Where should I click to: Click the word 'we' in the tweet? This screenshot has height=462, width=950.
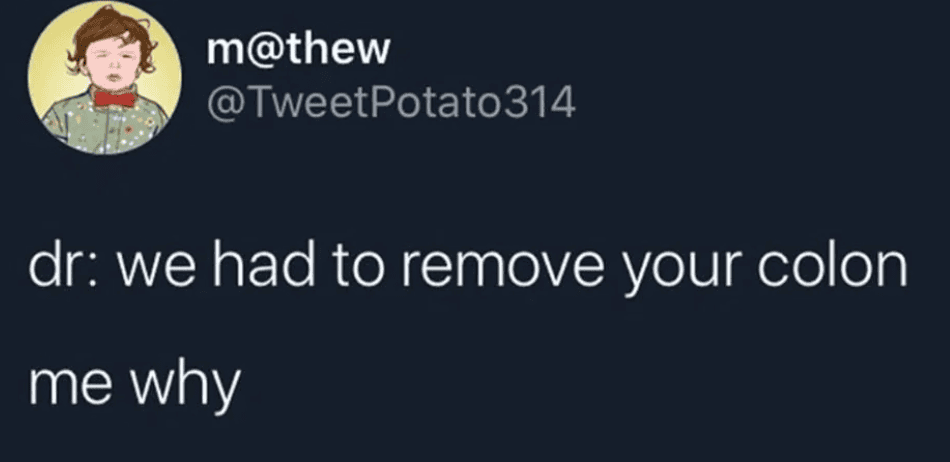tap(157, 271)
